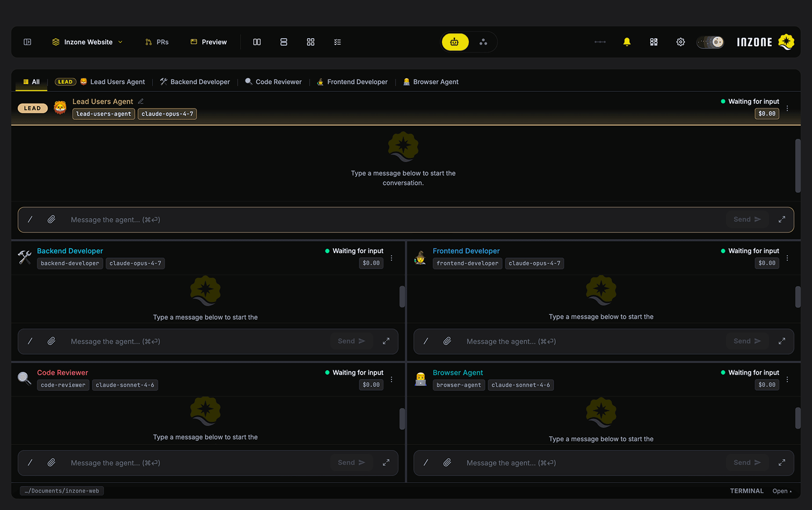Open Frontend Developer more options menu

(787, 258)
